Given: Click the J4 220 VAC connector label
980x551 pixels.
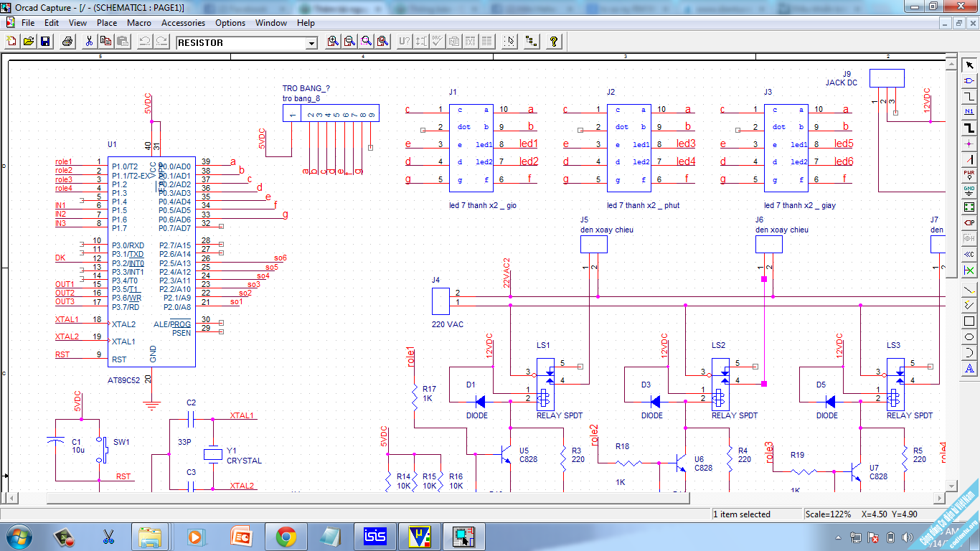Looking at the screenshot, I should [447, 324].
